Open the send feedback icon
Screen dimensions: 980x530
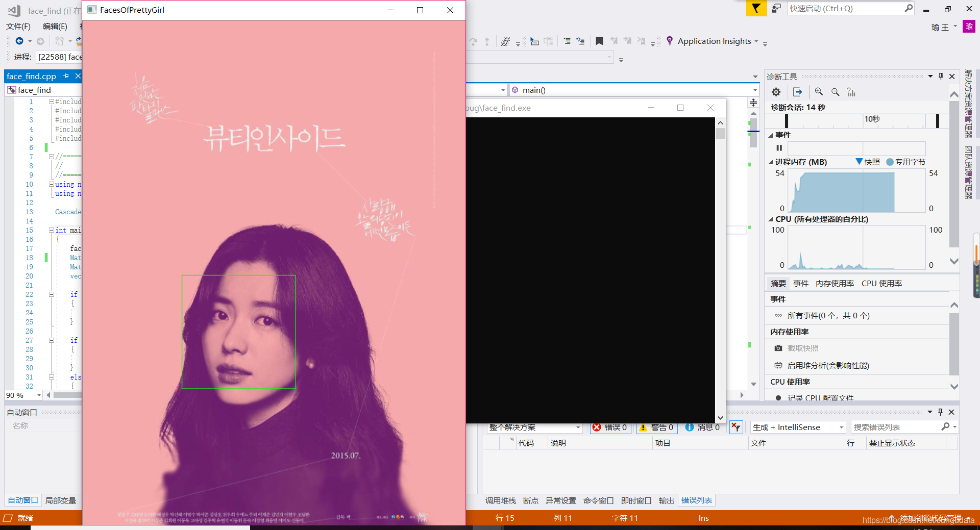click(776, 8)
